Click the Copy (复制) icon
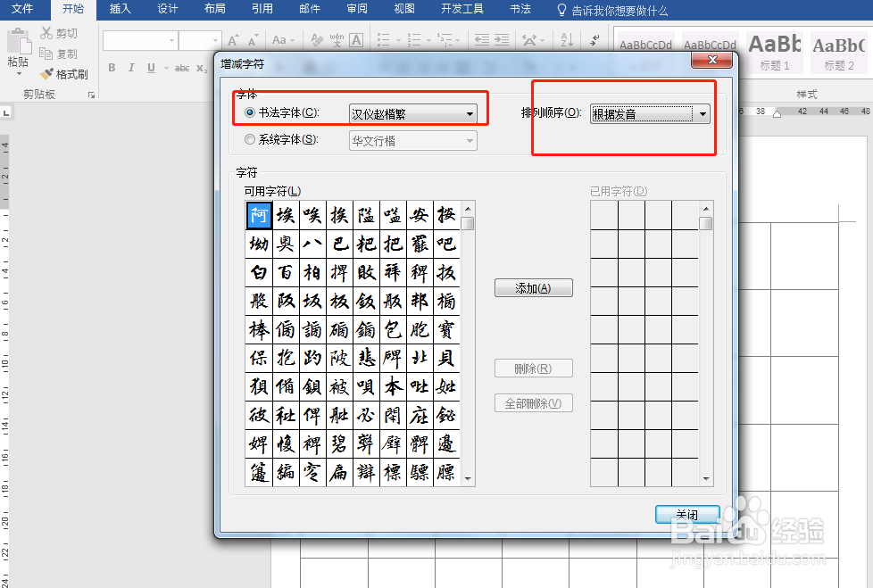Screen dimensions: 873x588 (x=46, y=54)
